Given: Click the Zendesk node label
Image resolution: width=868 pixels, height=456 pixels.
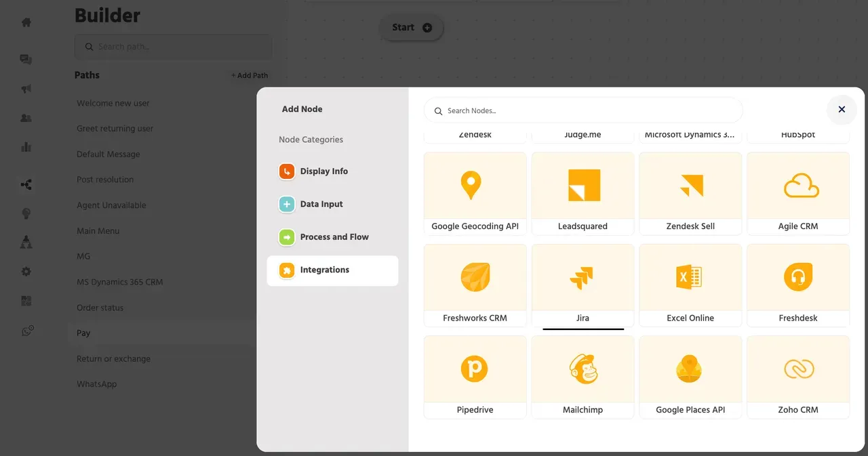Looking at the screenshot, I should [475, 135].
